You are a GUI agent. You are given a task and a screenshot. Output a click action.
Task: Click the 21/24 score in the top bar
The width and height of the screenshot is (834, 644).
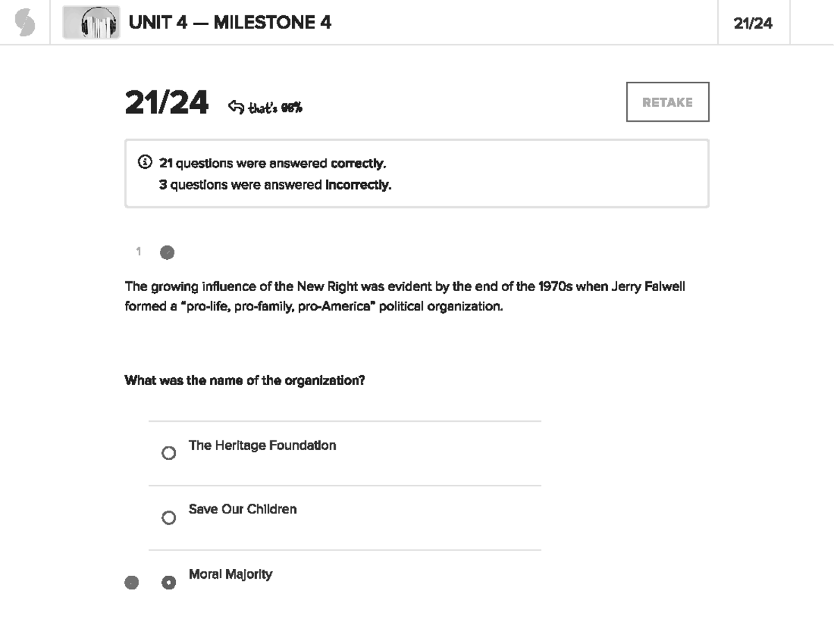[x=753, y=22]
